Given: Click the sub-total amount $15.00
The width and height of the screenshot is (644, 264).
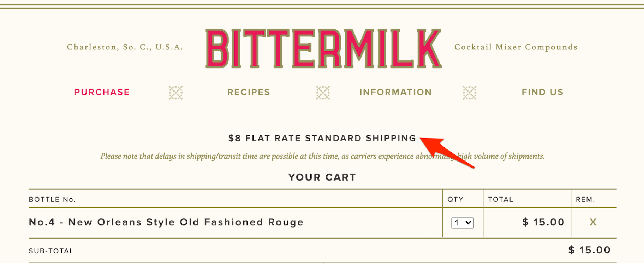Looking at the screenshot, I should (589, 250).
